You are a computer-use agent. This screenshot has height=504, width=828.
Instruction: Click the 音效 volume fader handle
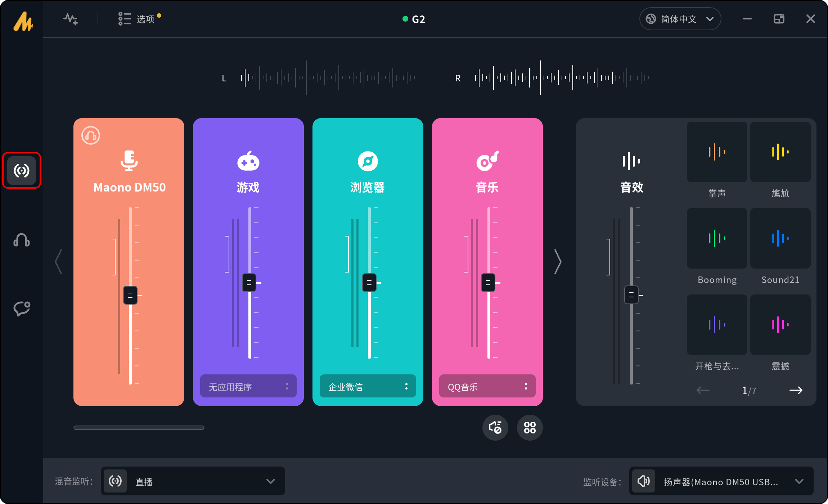[631, 295]
